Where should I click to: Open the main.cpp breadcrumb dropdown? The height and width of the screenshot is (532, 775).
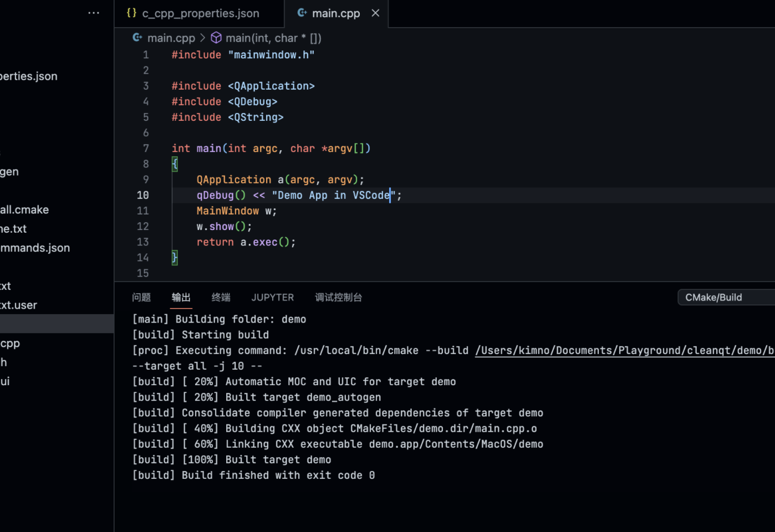point(171,38)
